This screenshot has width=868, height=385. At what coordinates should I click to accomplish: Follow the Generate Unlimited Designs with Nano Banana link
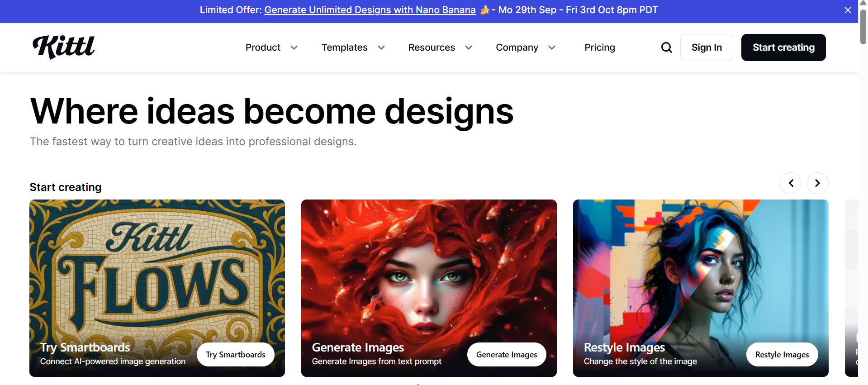tap(370, 10)
